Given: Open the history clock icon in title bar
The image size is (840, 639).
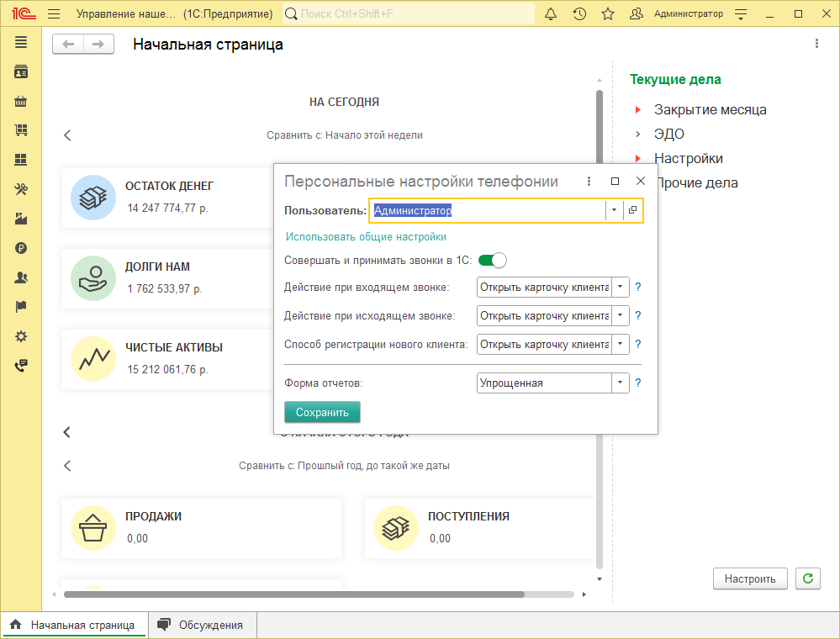Looking at the screenshot, I should tap(579, 13).
